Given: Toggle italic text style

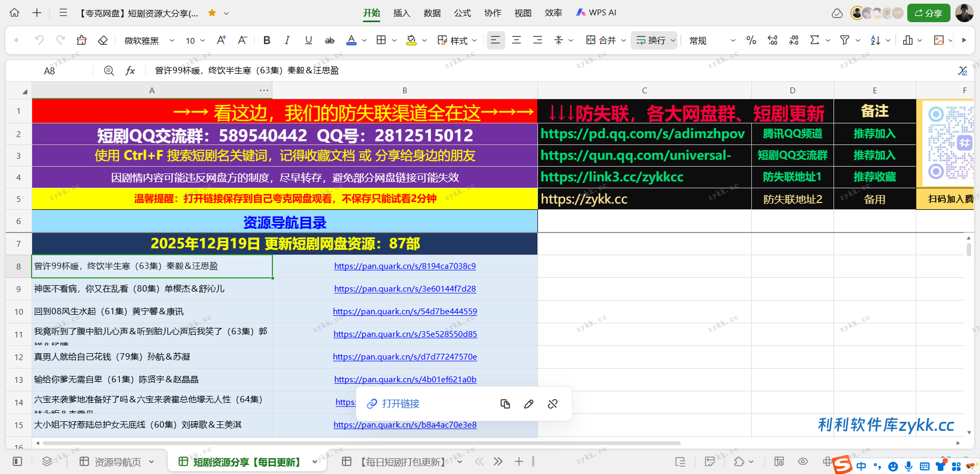Looking at the screenshot, I should (x=287, y=40).
